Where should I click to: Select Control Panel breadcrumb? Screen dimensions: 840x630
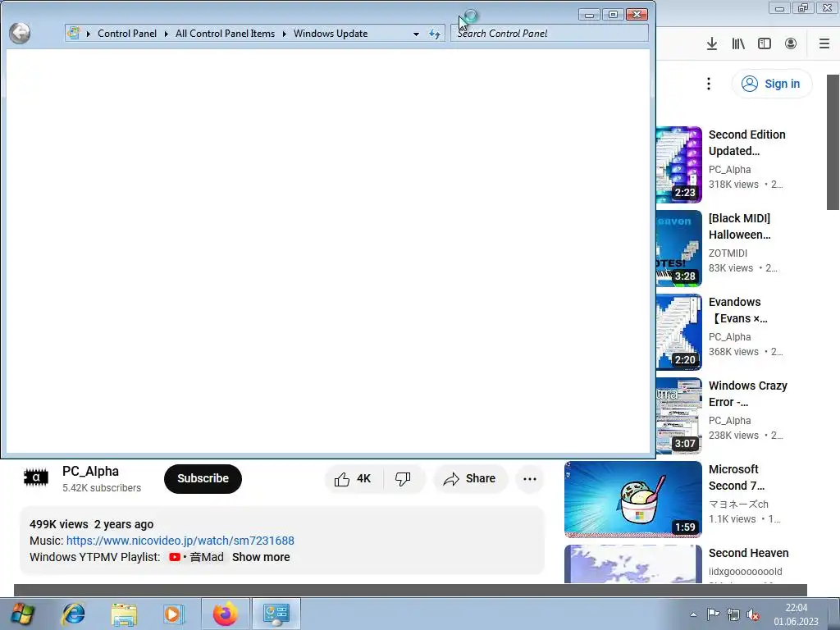pos(127,33)
